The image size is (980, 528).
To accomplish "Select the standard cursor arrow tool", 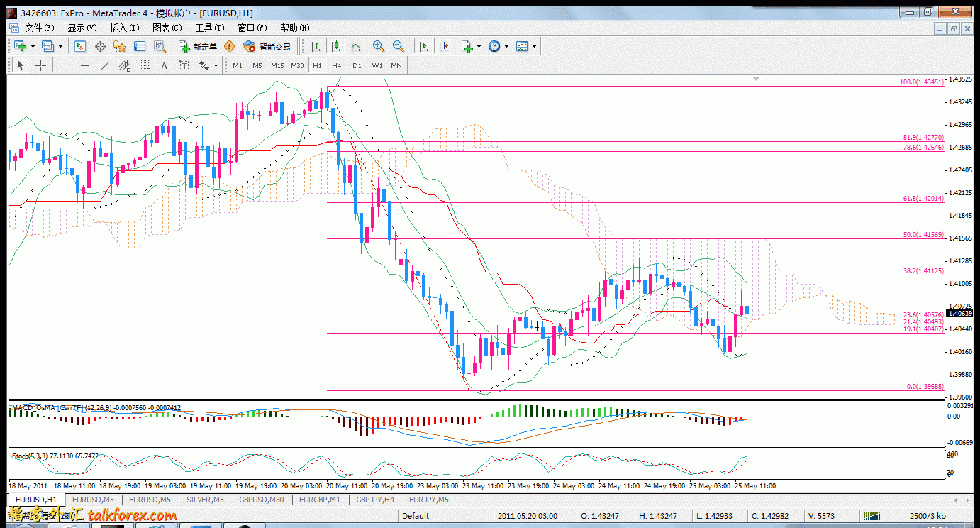I will pyautogui.click(x=20, y=65).
